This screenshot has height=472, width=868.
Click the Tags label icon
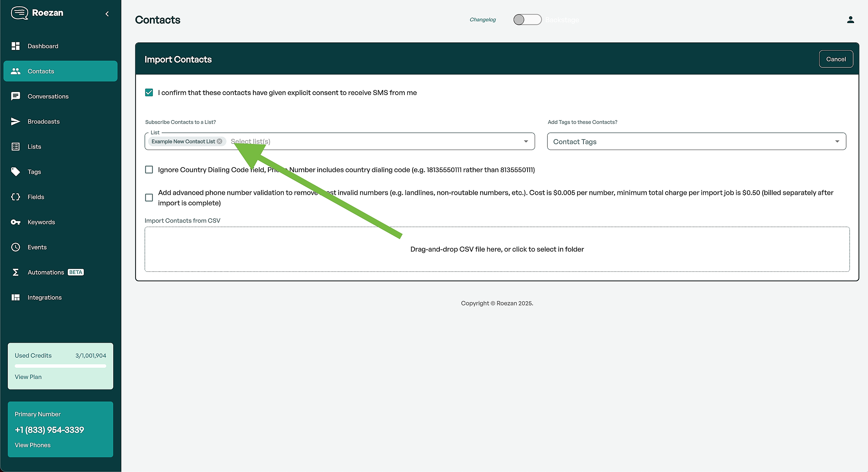point(16,172)
